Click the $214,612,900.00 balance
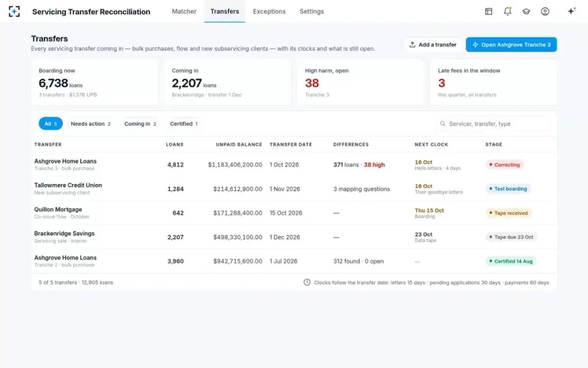Screen dimensions: 588x368 [238, 189]
